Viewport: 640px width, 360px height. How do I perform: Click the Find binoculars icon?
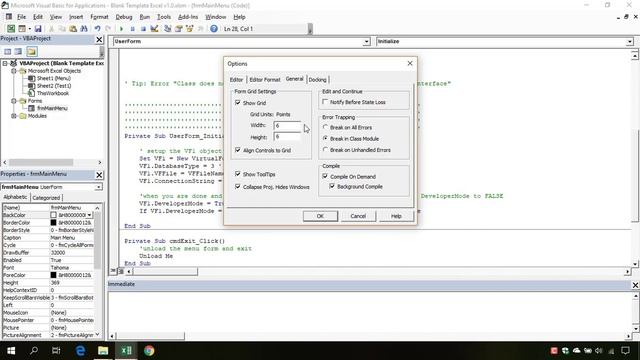84,29
